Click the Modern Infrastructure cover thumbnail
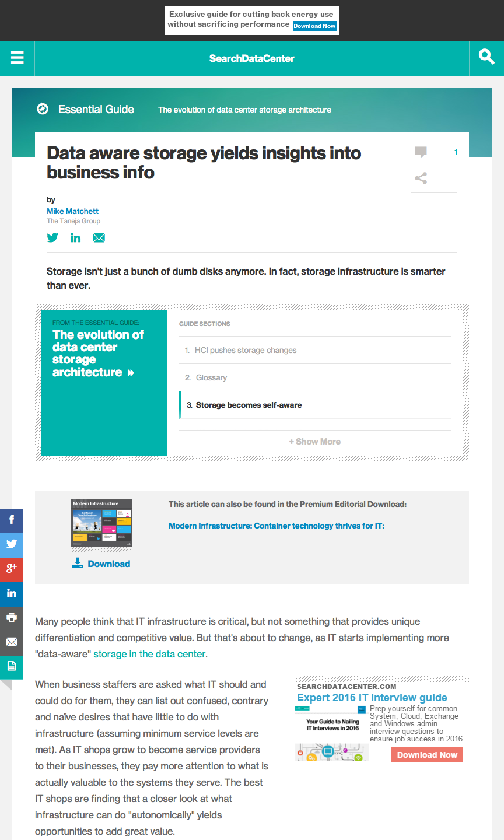 pyautogui.click(x=101, y=523)
